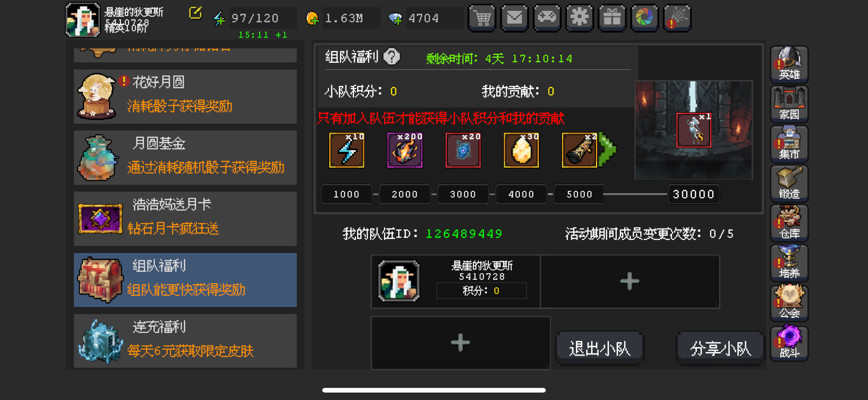Add gold coins with plus icon
Viewport: 868px width, 400px height.
tap(312, 18)
